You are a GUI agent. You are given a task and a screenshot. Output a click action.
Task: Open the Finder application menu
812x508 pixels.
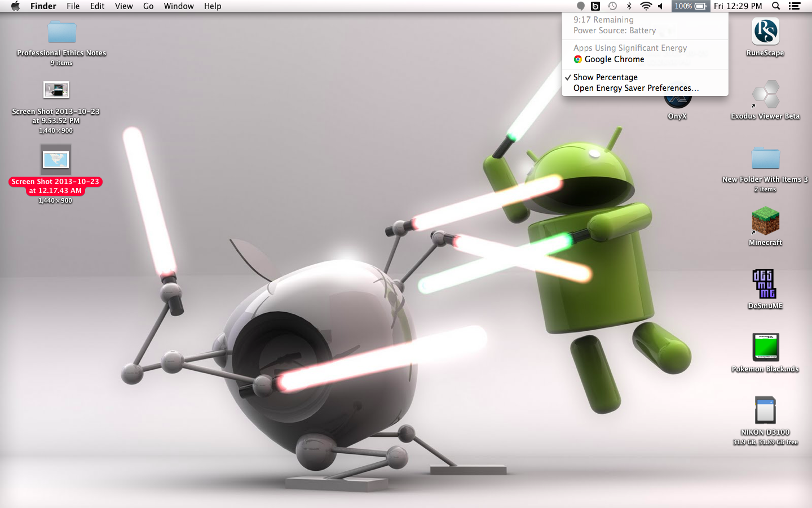(43, 6)
